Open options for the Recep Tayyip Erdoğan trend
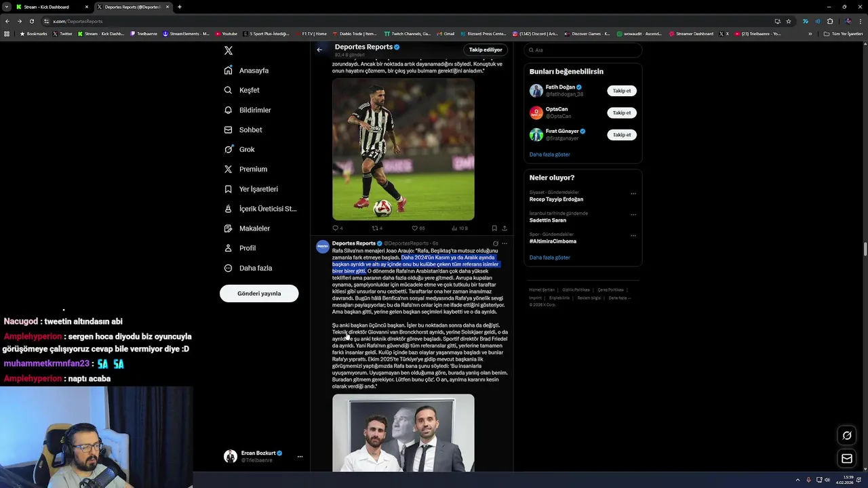868x488 pixels. coord(633,194)
